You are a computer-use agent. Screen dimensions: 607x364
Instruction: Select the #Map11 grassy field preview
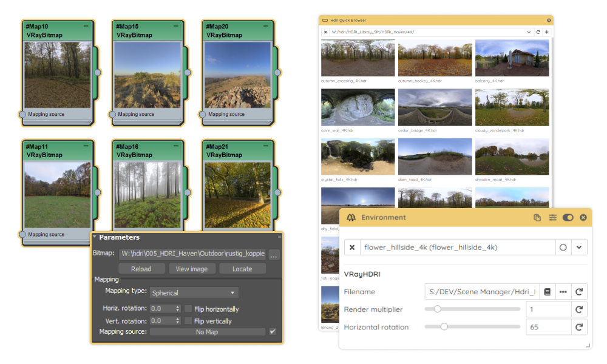point(57,195)
